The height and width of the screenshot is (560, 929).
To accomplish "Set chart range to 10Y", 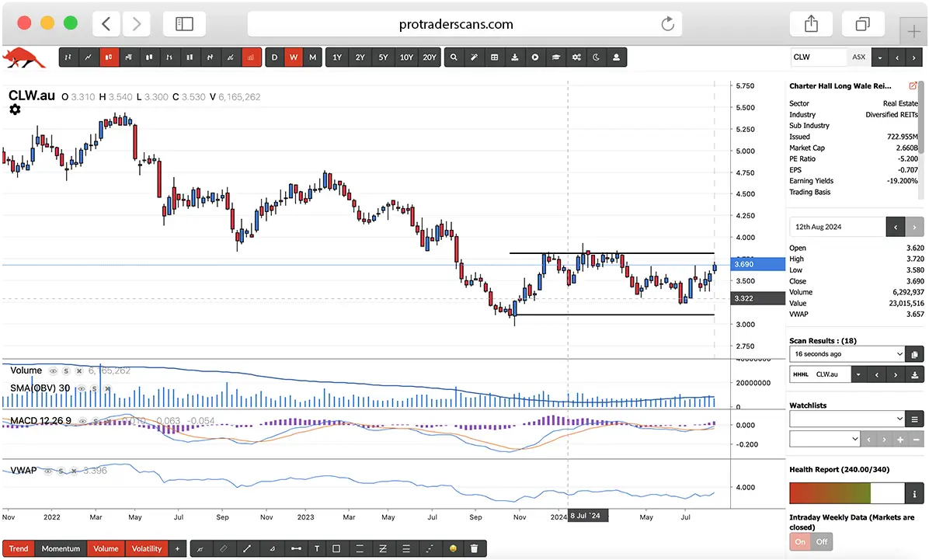I will tap(406, 57).
